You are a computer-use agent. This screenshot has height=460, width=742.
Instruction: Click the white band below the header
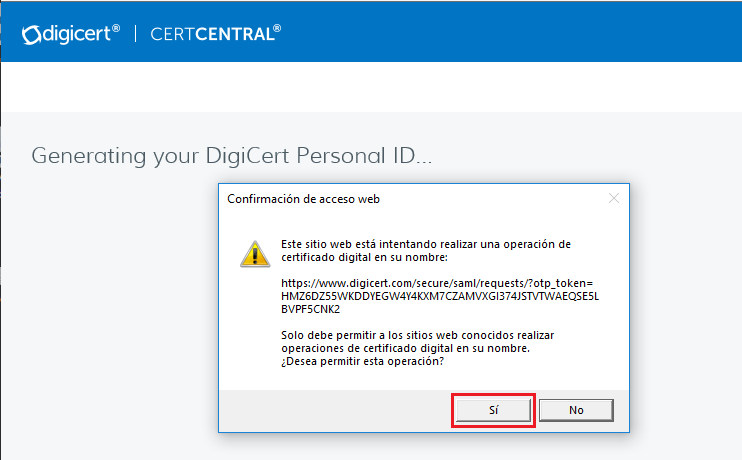(x=370, y=87)
